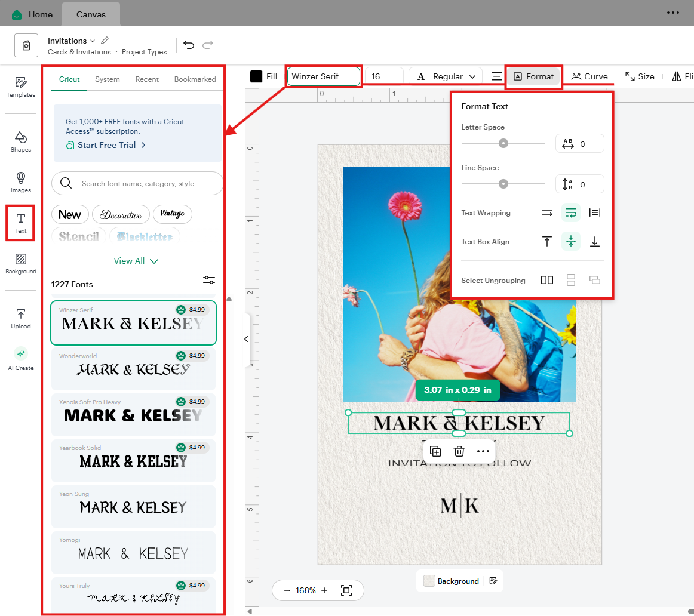The width and height of the screenshot is (694, 616).
Task: Click the font size field showing 16
Action: click(x=384, y=76)
